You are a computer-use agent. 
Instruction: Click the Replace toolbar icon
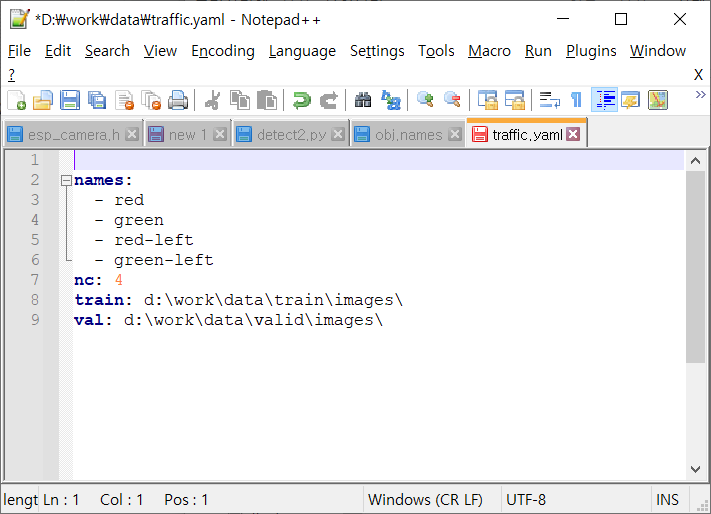tap(390, 100)
